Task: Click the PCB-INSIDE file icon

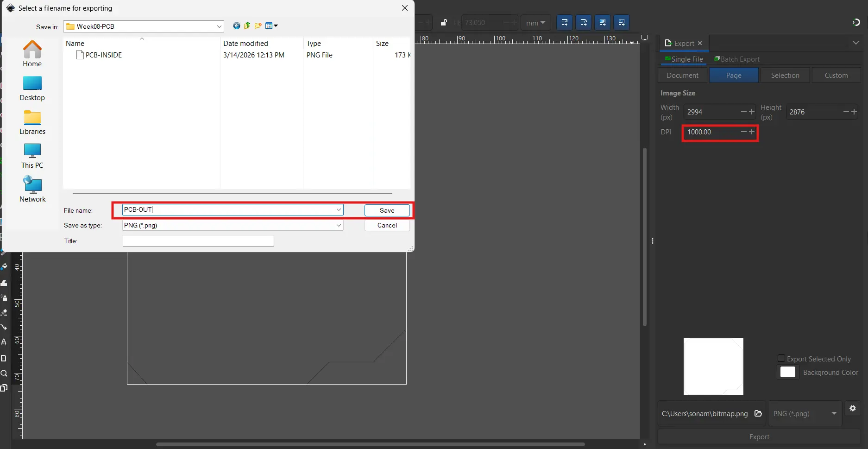Action: [80, 55]
